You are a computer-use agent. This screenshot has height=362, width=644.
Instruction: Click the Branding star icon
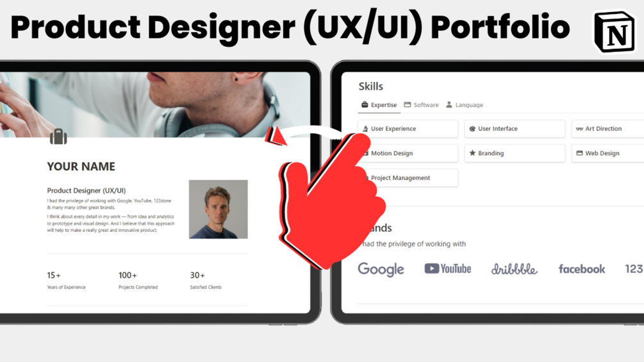click(472, 153)
